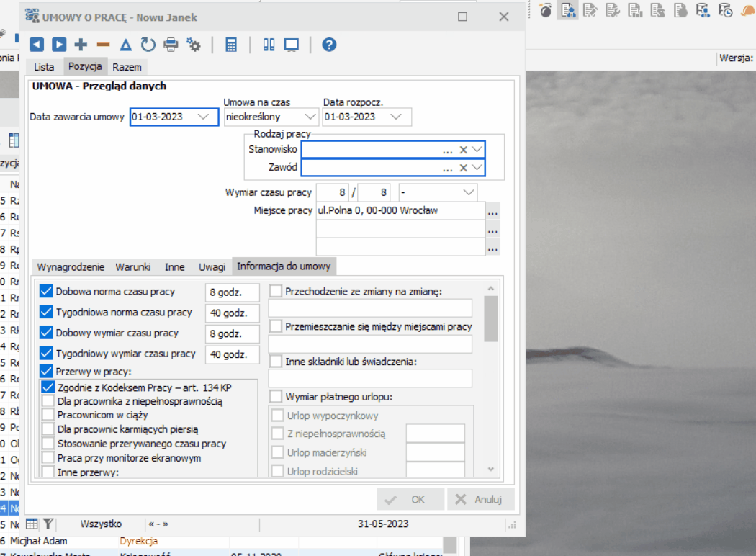Switch to the Razem tab
The width and height of the screenshot is (756, 556).
127,67
